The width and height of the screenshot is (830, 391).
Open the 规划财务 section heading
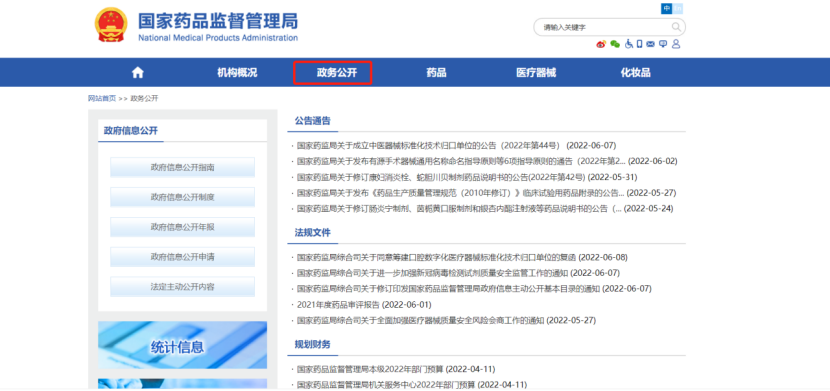pyautogui.click(x=312, y=344)
